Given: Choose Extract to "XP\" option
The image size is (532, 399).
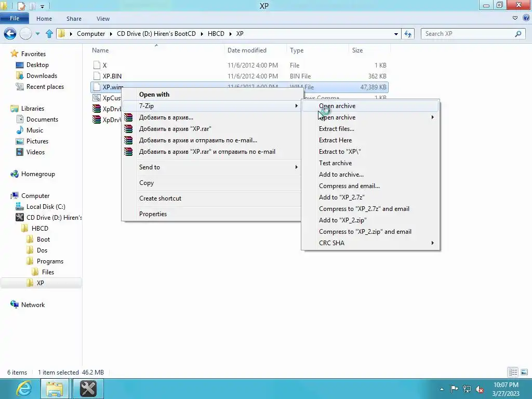Looking at the screenshot, I should coord(340,152).
